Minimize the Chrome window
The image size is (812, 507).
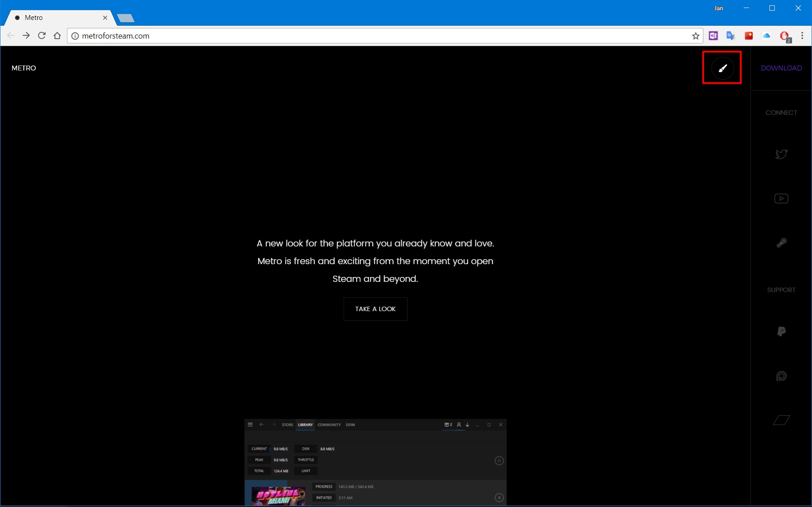point(746,8)
